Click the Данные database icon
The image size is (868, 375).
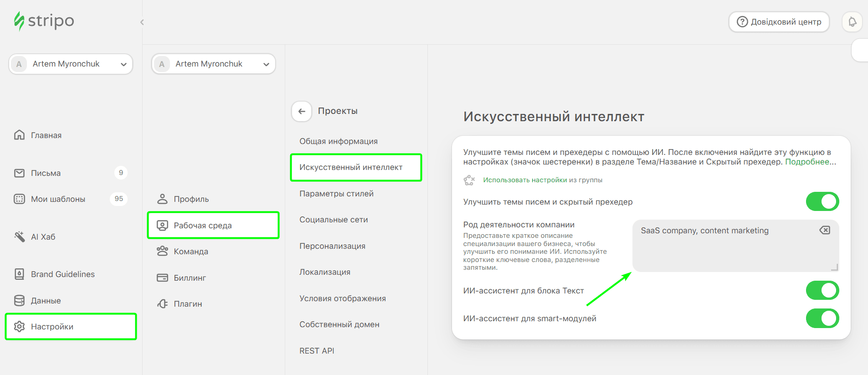click(19, 300)
